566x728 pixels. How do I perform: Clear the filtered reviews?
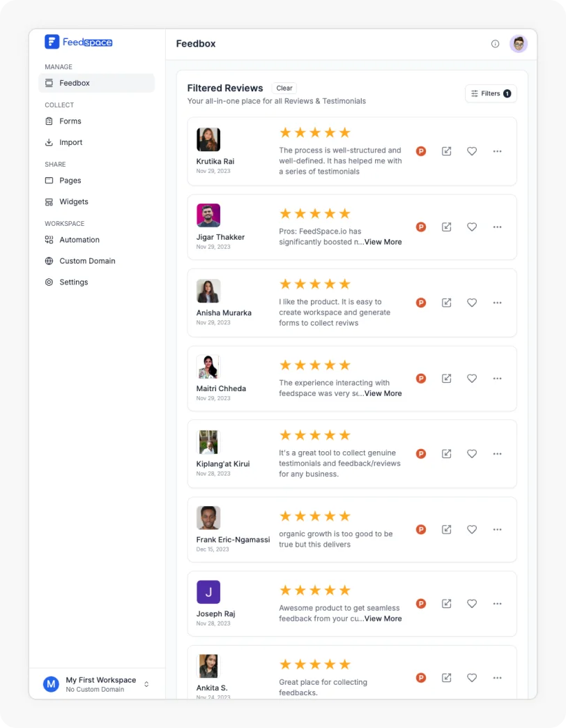(284, 88)
